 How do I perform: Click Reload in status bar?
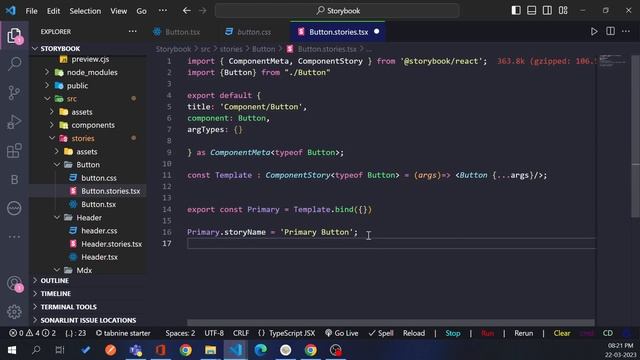click(414, 333)
